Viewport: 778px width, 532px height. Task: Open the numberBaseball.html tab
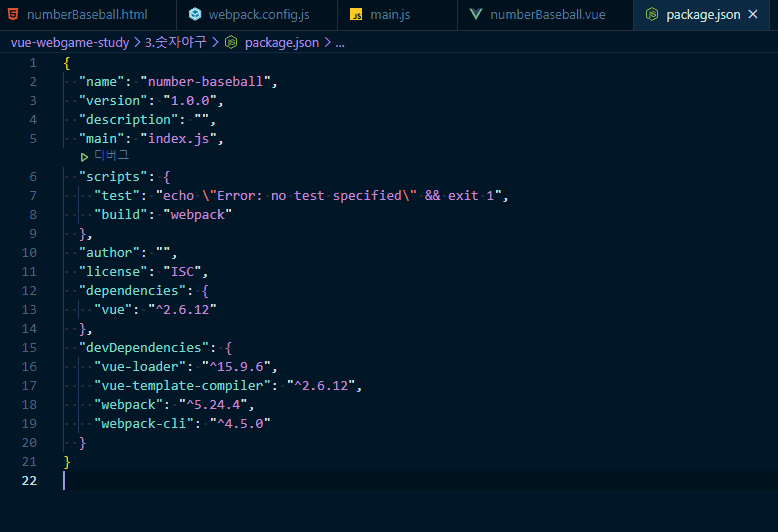click(x=87, y=15)
